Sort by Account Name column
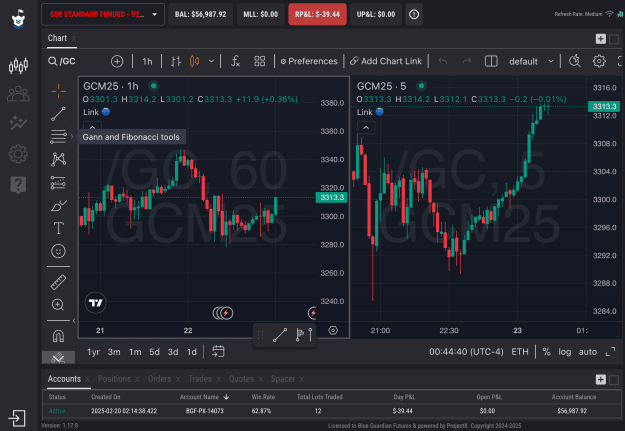This screenshot has width=625, height=431. tap(204, 397)
